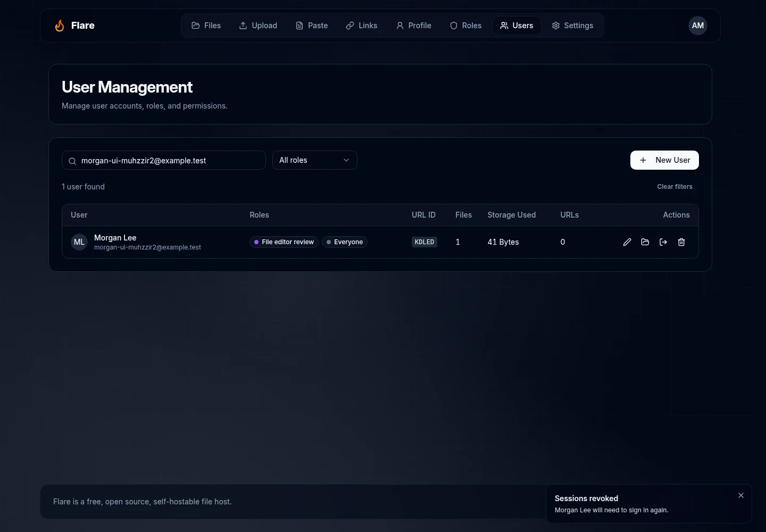
Task: Open the Files tab
Action: click(206, 26)
